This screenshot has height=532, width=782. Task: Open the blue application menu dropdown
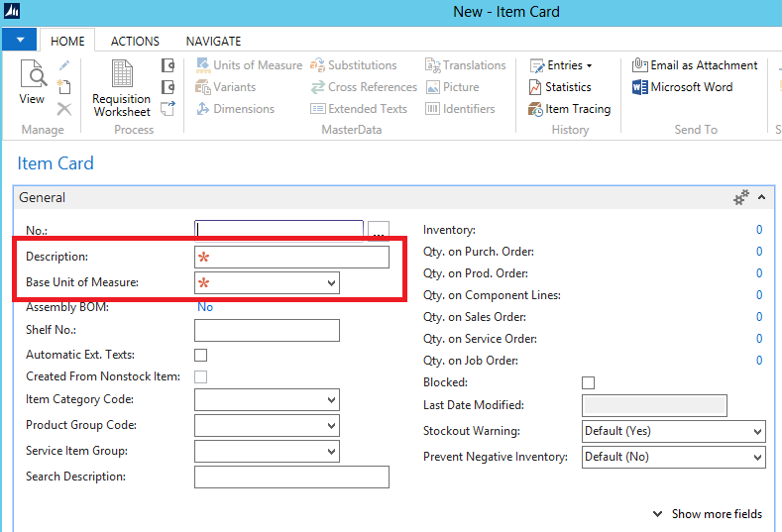[x=20, y=40]
